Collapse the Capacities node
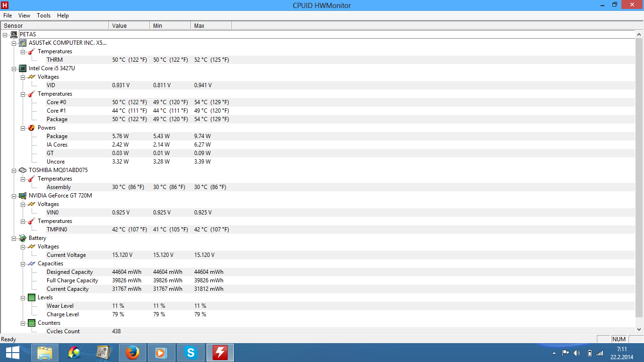 [x=23, y=263]
